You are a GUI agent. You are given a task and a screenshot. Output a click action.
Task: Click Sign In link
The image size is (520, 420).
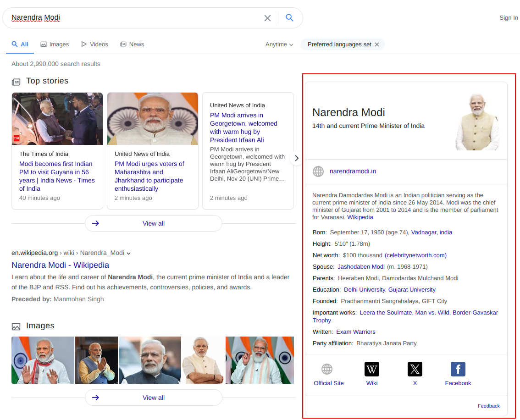pos(509,18)
